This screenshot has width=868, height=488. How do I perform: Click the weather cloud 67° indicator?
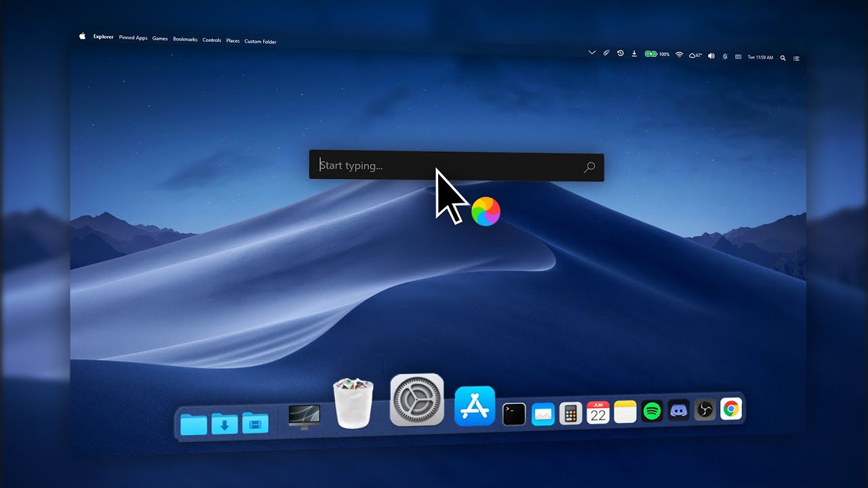tap(695, 55)
